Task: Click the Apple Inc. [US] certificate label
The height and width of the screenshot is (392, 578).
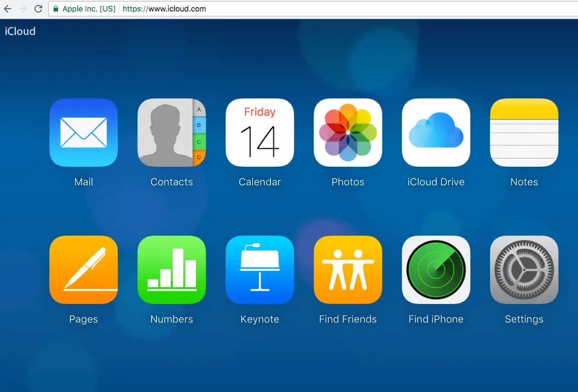Action: click(89, 9)
